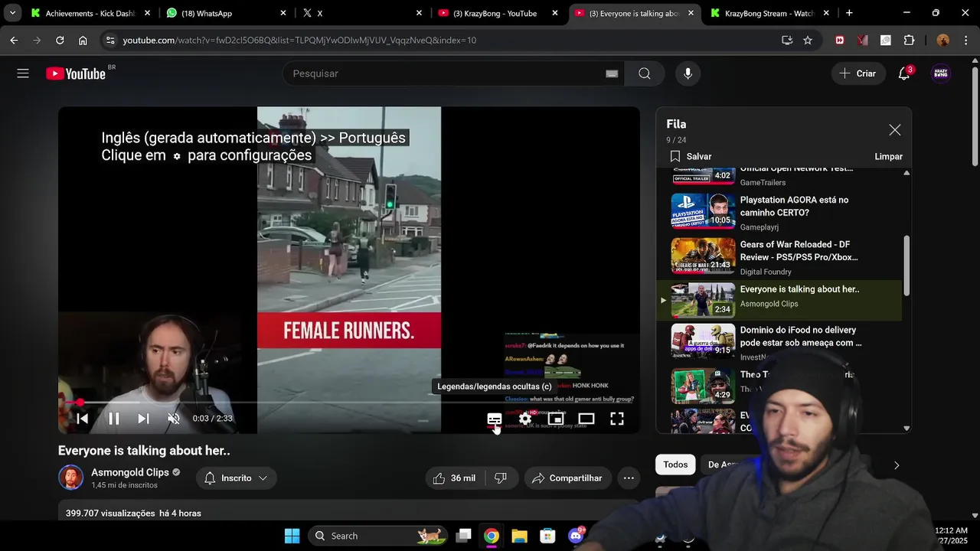Select Everyone is talking about her queue item
The height and width of the screenshot is (551, 980).
click(x=779, y=300)
